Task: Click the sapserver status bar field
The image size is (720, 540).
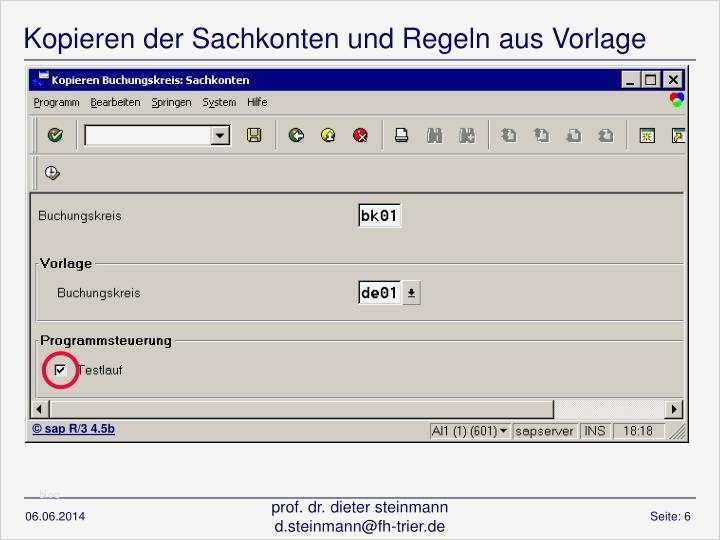Action: [x=544, y=431]
